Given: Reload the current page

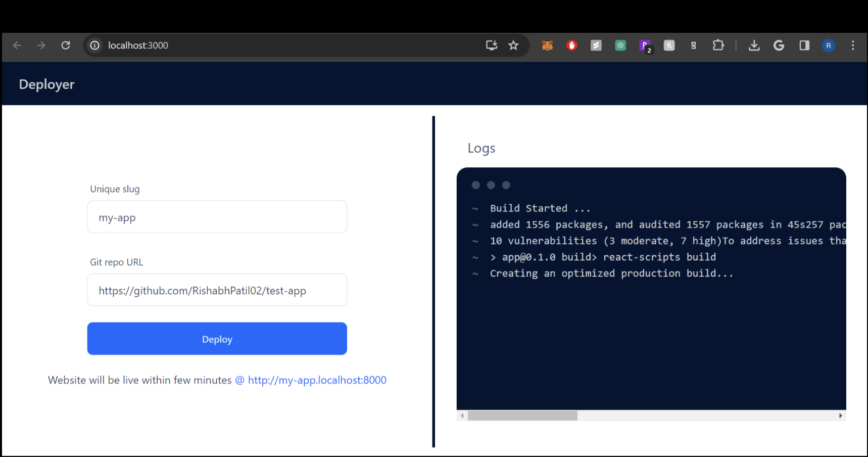Looking at the screenshot, I should (x=66, y=45).
